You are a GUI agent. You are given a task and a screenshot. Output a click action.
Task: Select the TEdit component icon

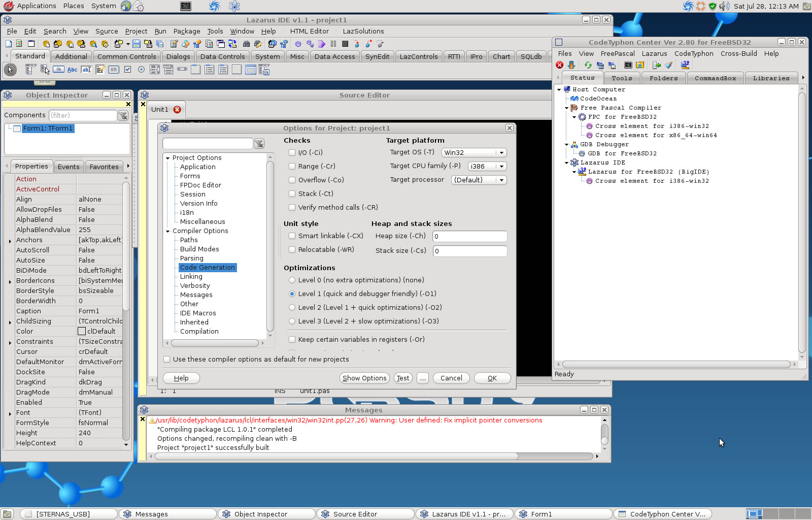(x=86, y=70)
